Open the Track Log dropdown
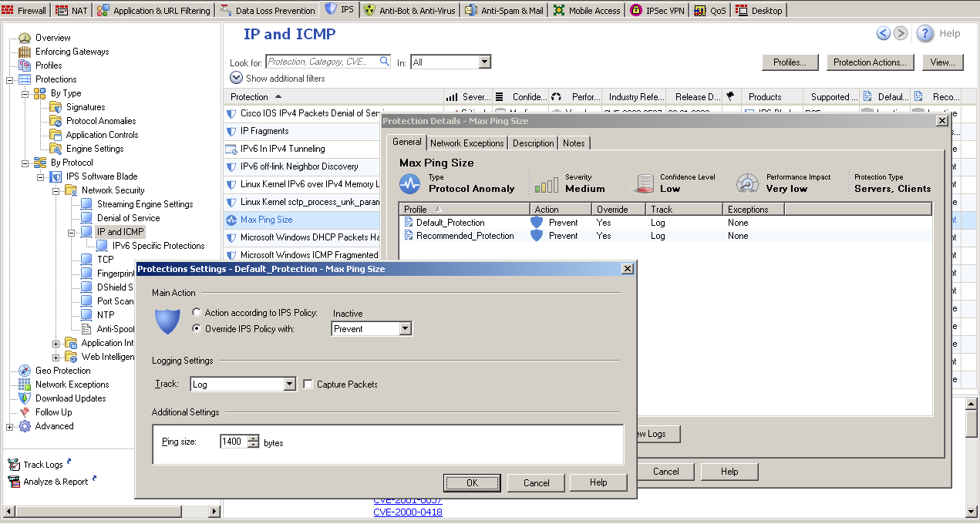 tap(289, 384)
